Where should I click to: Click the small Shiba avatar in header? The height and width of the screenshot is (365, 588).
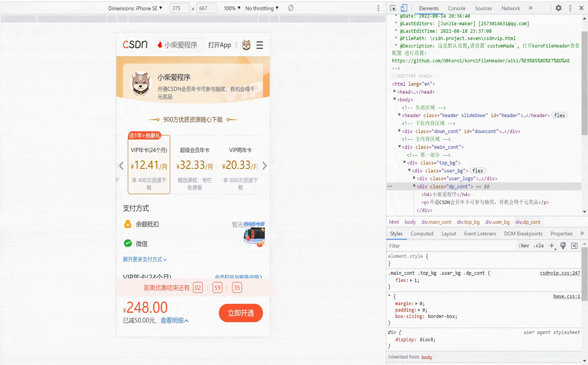point(246,45)
